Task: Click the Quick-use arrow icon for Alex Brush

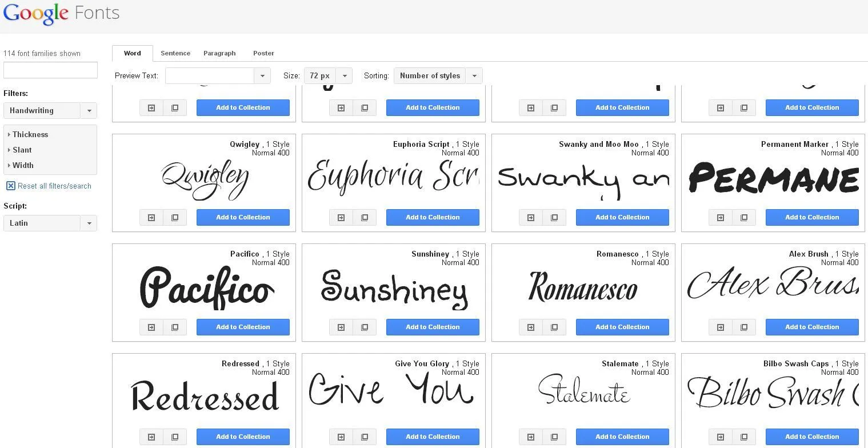Action: point(721,327)
